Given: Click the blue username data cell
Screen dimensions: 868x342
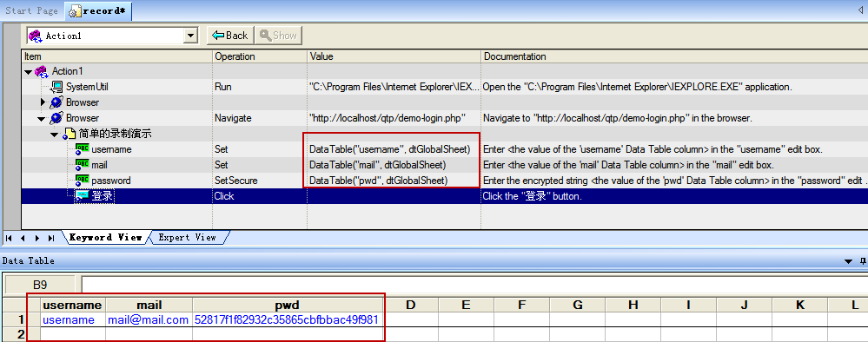Looking at the screenshot, I should tap(72, 319).
